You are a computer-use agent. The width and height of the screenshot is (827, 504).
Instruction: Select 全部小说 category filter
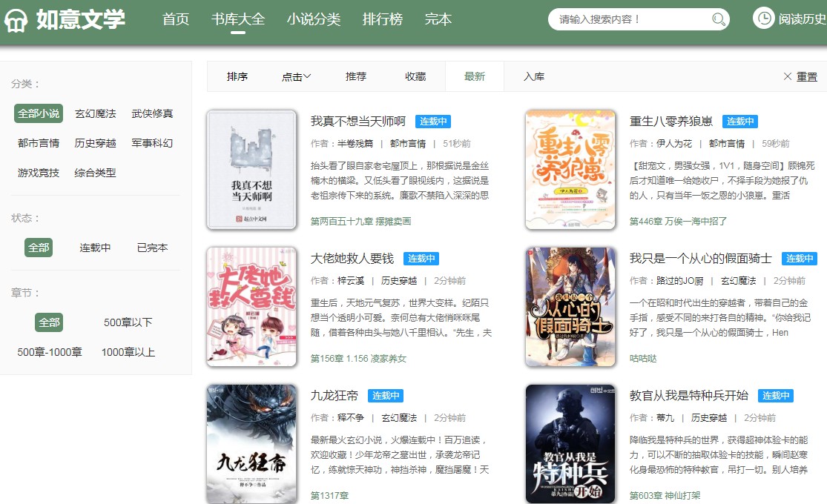[x=39, y=113]
